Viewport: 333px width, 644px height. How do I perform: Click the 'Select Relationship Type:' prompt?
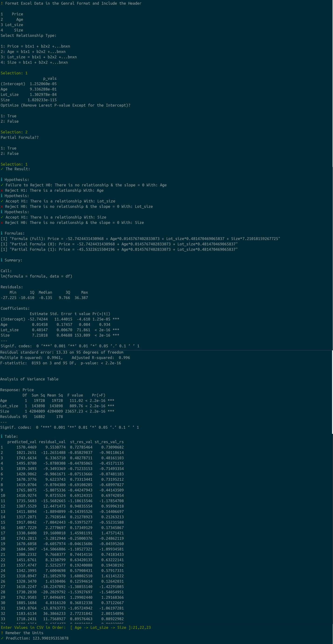coord(28,35)
